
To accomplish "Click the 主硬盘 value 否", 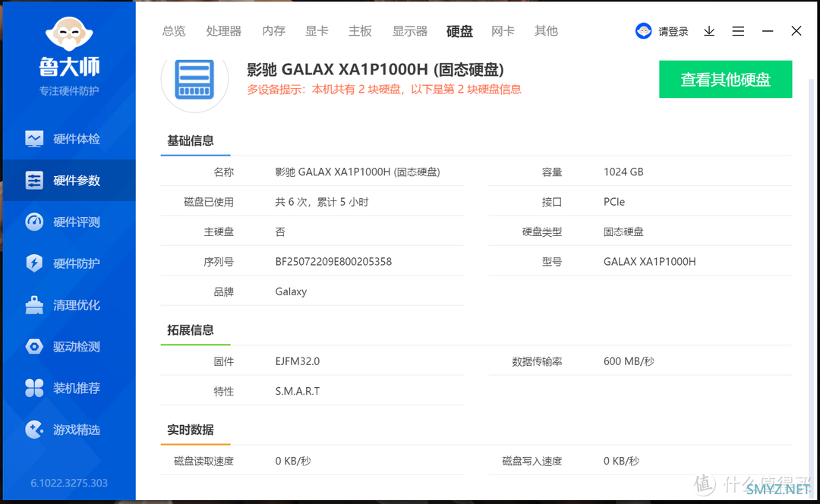I will coord(280,232).
